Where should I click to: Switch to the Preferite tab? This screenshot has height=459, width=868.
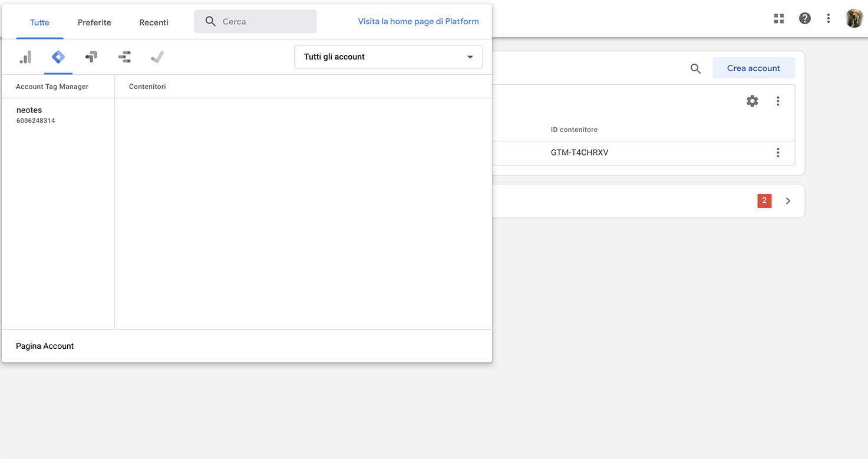coord(94,22)
